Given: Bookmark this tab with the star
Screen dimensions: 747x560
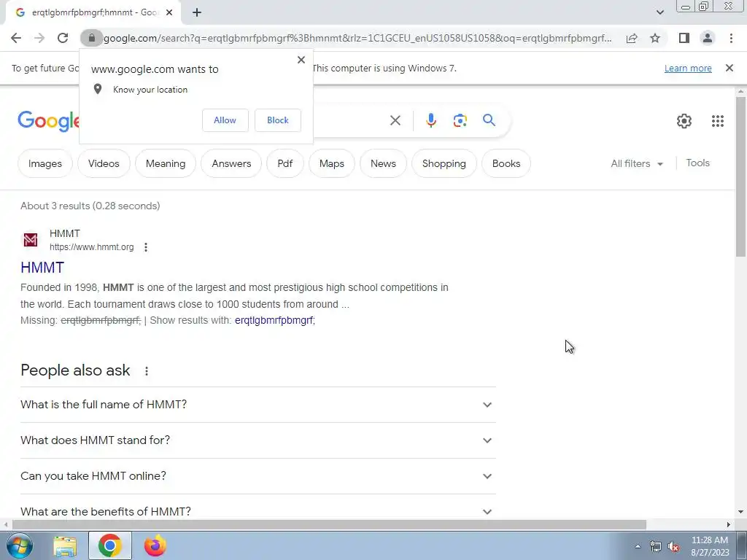Looking at the screenshot, I should 655,38.
